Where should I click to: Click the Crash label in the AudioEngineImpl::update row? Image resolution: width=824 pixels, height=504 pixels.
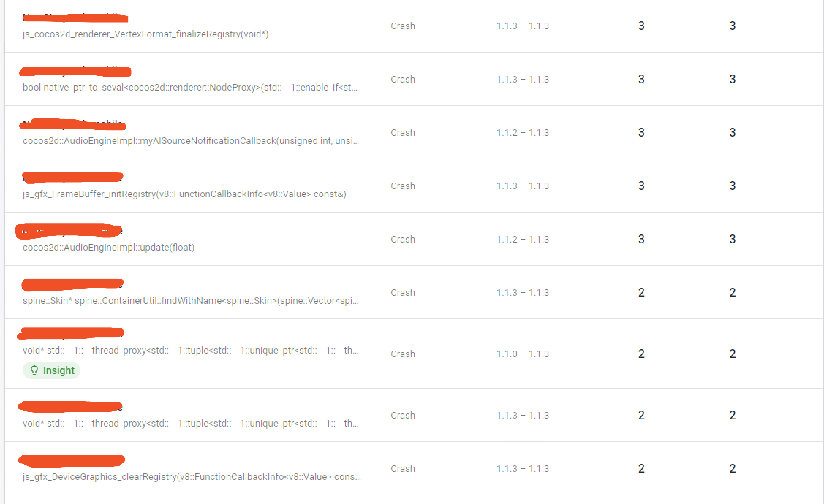402,239
